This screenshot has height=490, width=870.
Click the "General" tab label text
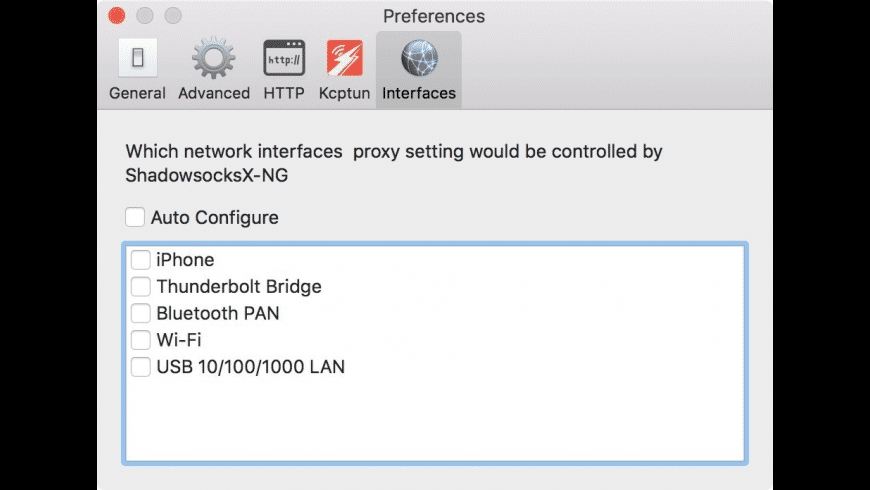tap(137, 93)
